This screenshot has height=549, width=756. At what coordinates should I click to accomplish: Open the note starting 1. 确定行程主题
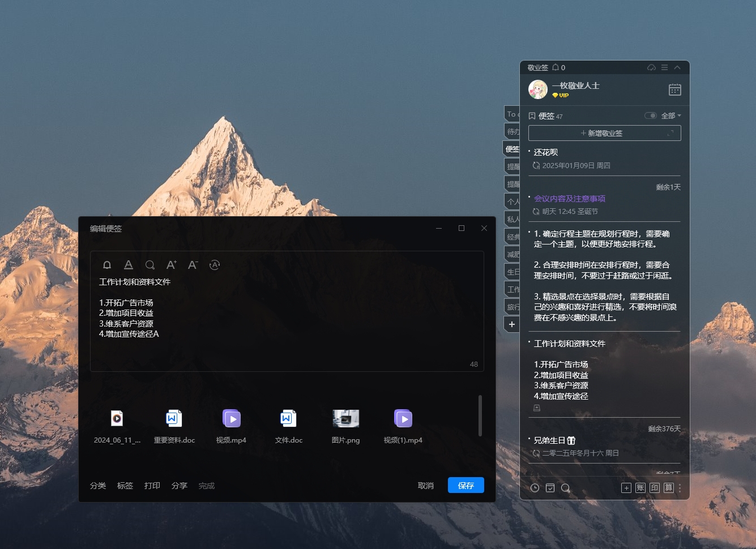click(x=605, y=276)
